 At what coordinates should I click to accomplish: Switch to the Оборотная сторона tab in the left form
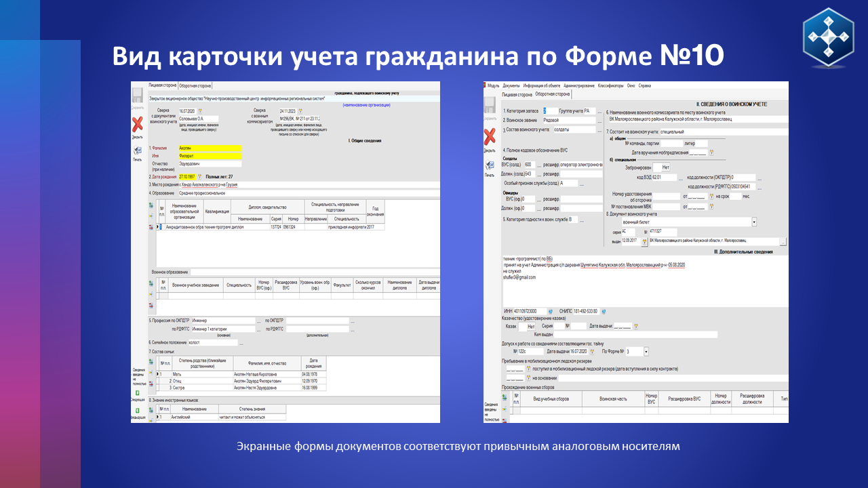point(195,86)
